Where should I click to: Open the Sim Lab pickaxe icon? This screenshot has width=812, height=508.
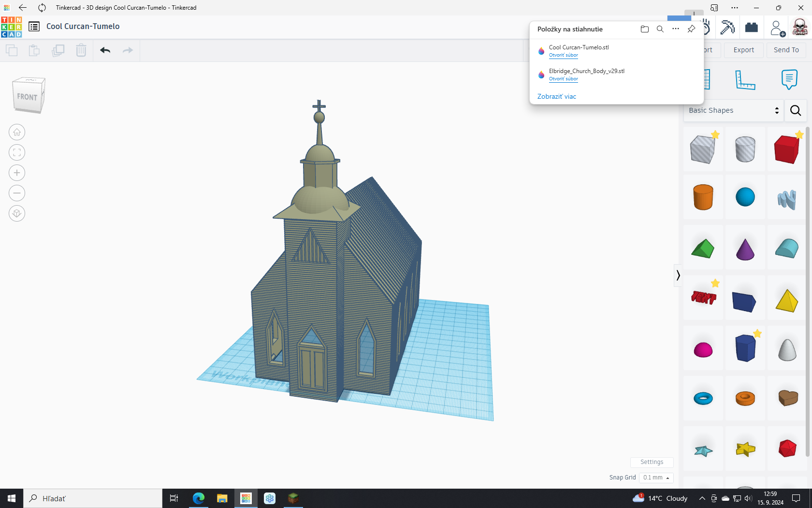(x=727, y=27)
